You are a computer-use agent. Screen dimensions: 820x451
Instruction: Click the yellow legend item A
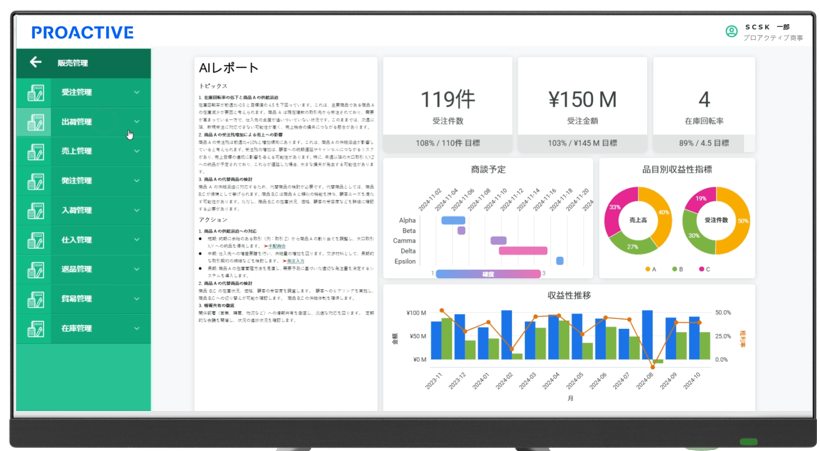pyautogui.click(x=650, y=269)
